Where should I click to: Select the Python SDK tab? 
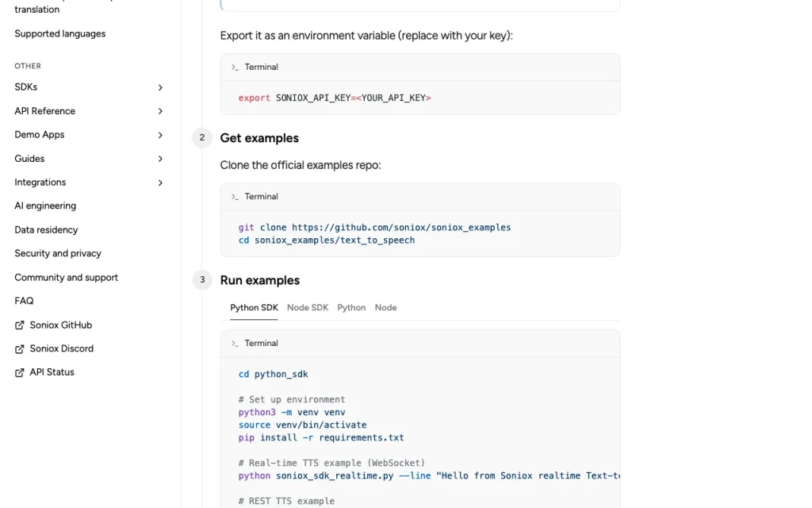click(x=254, y=307)
